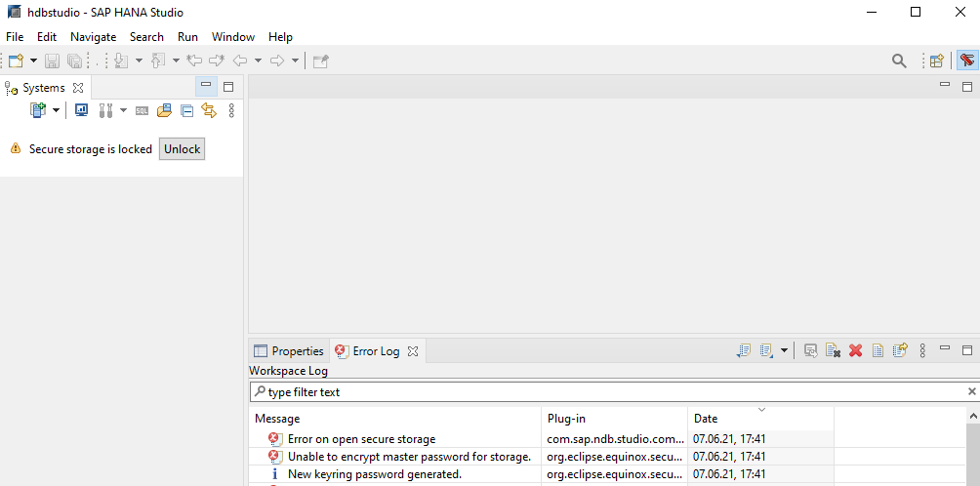Maximize the Error Log panel
980x486 pixels.
pos(967,349)
